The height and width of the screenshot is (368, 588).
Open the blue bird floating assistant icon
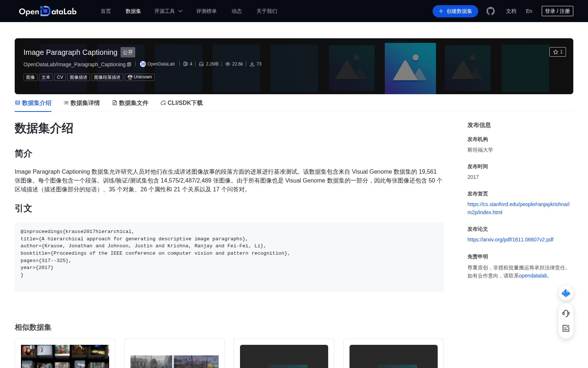tap(566, 293)
